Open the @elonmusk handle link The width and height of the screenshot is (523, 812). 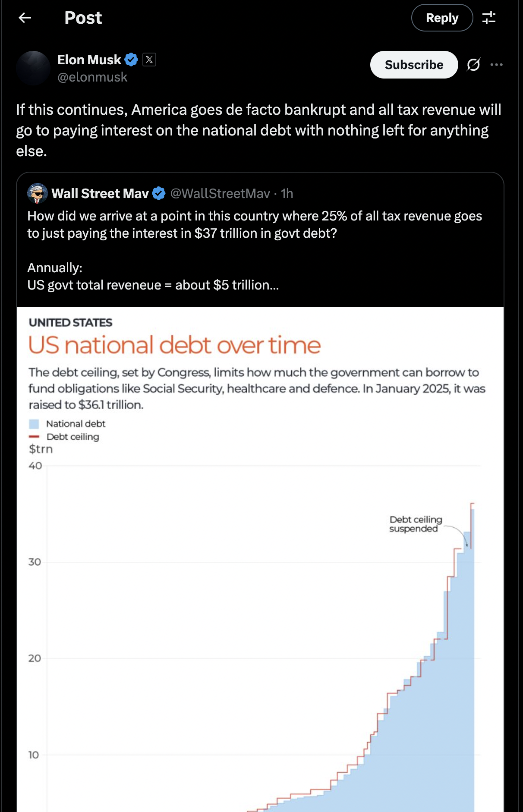click(92, 77)
